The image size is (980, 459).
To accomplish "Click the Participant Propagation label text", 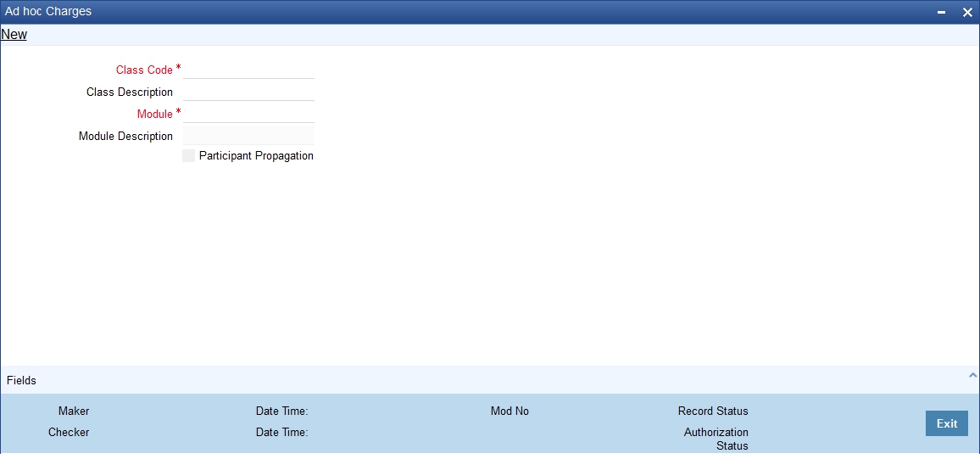I will point(256,156).
